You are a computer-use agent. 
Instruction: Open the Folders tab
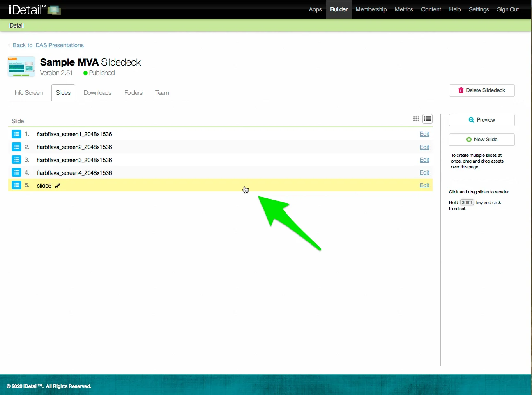pyautogui.click(x=134, y=93)
